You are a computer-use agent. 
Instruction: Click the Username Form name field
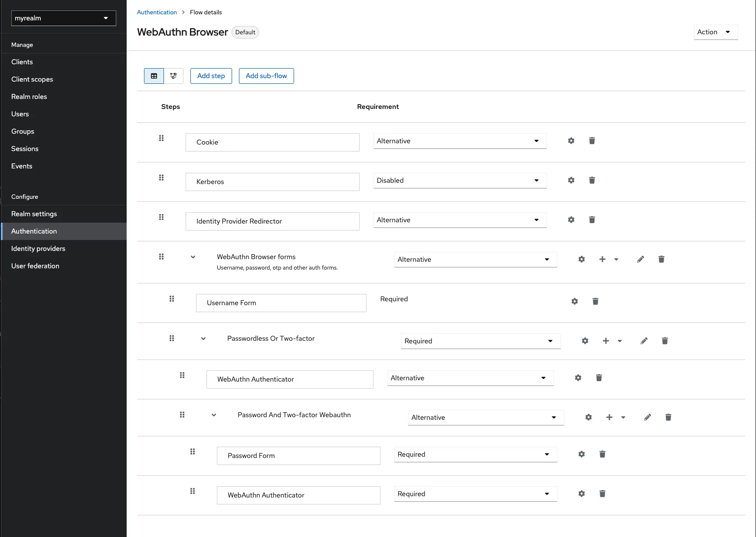tap(281, 303)
